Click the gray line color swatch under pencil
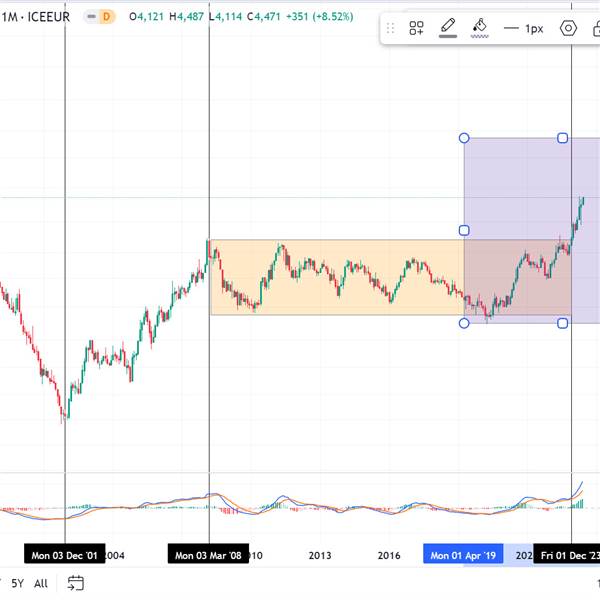Viewport: 600px width, 600px height. point(448,36)
